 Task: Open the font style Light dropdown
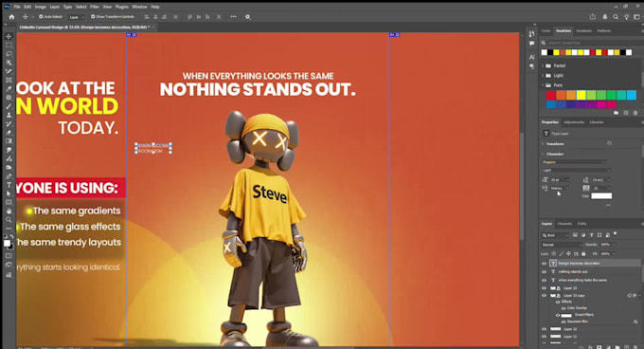click(x=576, y=170)
